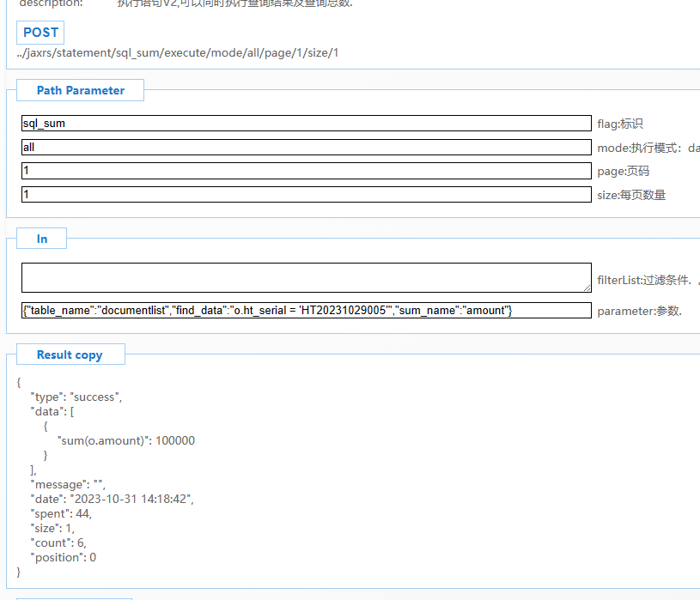
Task: Click the parameter JSON input field
Action: coord(307,310)
